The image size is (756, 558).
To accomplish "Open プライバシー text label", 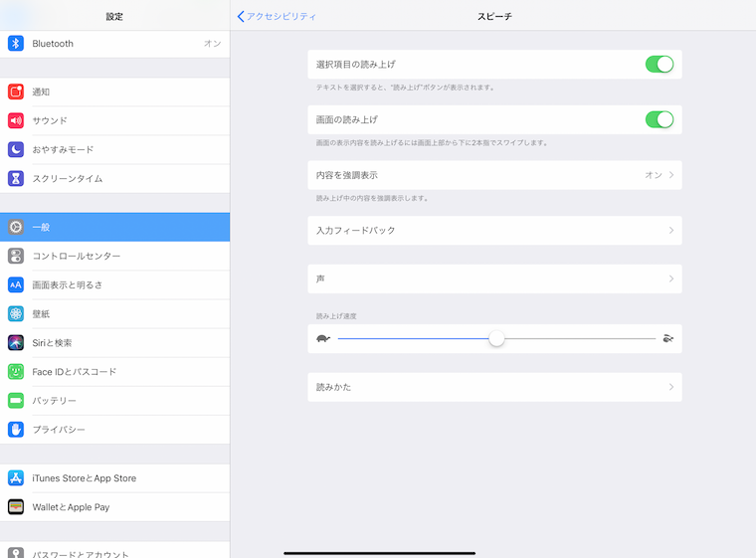I will point(59,430).
